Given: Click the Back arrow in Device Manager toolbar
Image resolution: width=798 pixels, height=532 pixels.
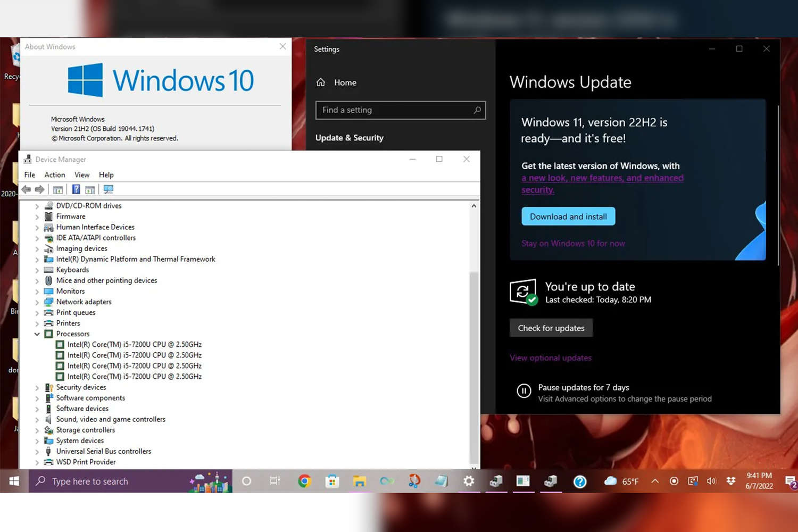Looking at the screenshot, I should (26, 189).
